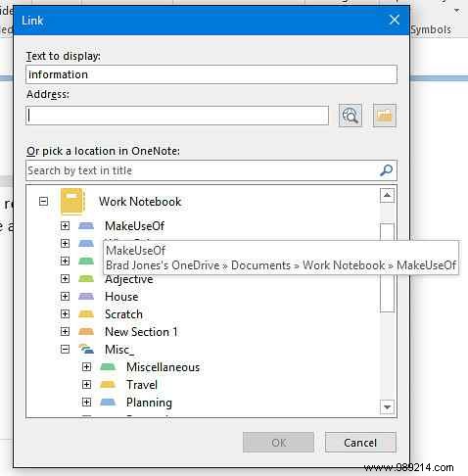Expand the Travel section
Image resolution: width=468 pixels, height=476 pixels.
pos(86,384)
